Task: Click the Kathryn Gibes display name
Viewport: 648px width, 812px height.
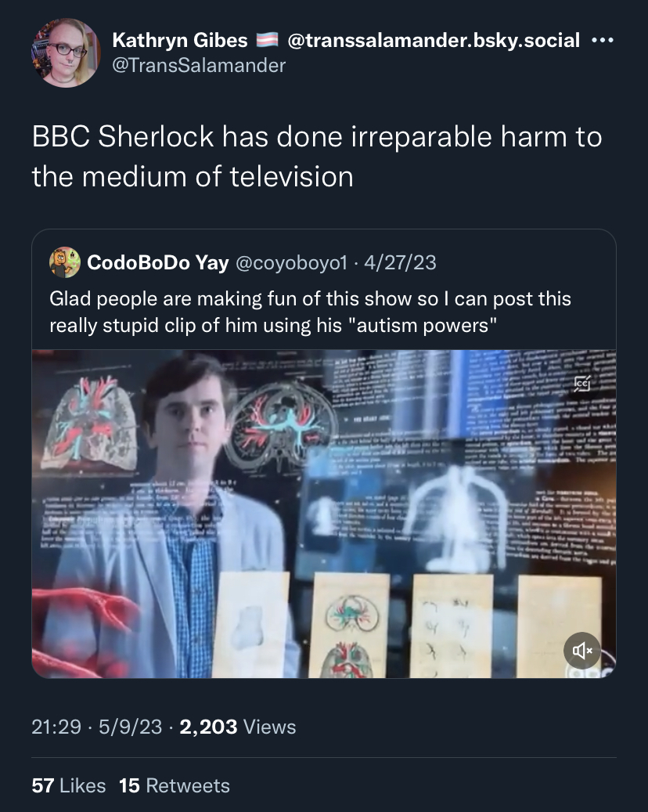Action: (x=180, y=40)
